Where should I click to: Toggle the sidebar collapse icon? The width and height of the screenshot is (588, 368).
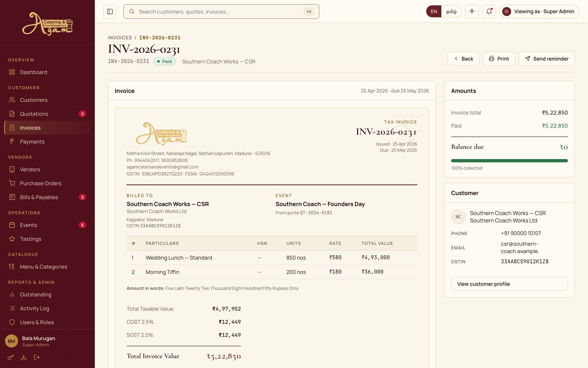pyautogui.click(x=110, y=11)
